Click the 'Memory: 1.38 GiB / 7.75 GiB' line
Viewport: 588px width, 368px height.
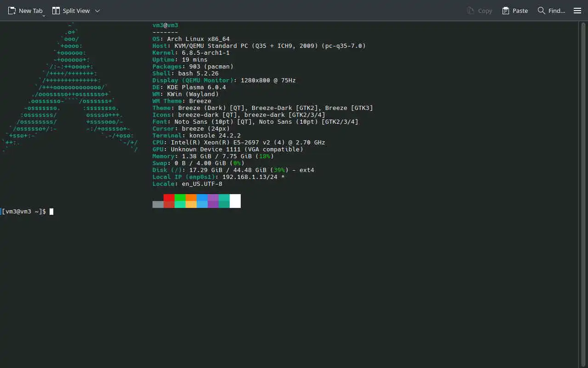tap(213, 156)
